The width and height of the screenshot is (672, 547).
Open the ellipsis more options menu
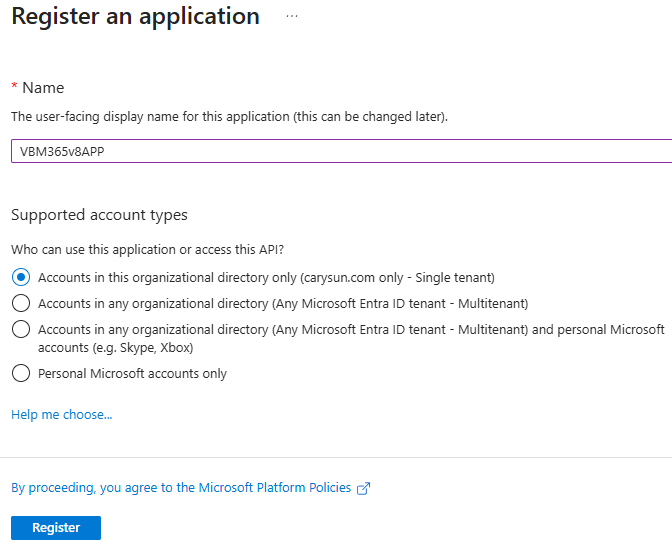click(292, 17)
